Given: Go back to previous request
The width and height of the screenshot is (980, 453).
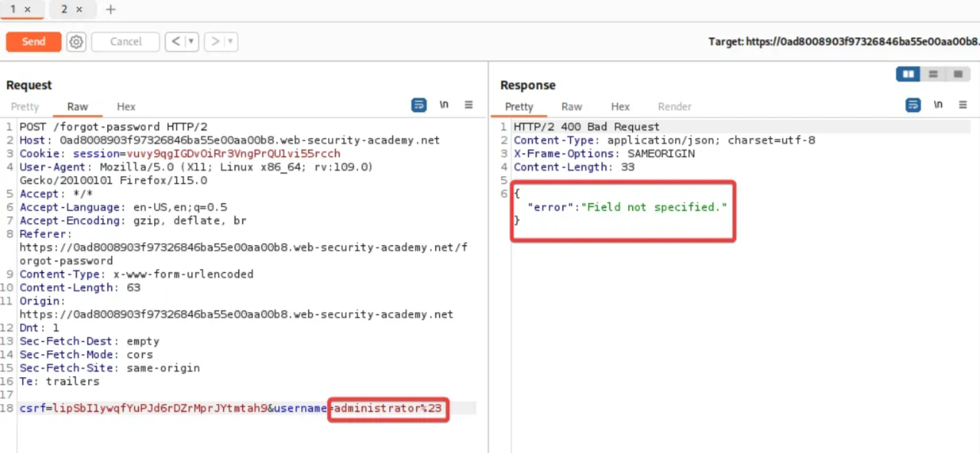Looking at the screenshot, I should (175, 42).
